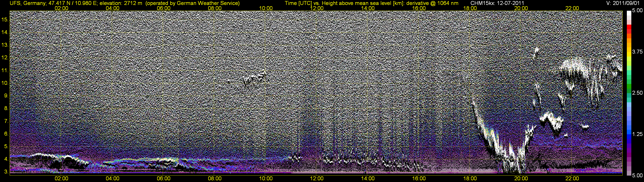Screen dimensions: 644x182
Task: Select the height axis label "13."
Action: tap(5, 45)
